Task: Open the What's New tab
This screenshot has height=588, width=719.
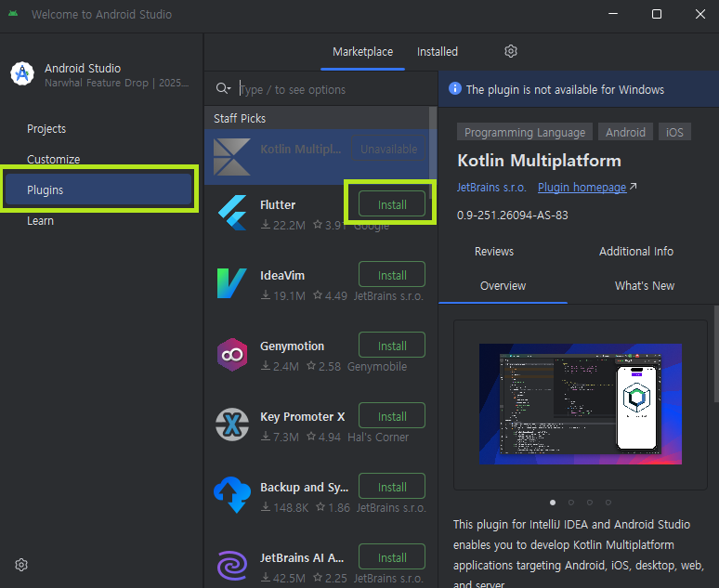Action: [x=645, y=286]
